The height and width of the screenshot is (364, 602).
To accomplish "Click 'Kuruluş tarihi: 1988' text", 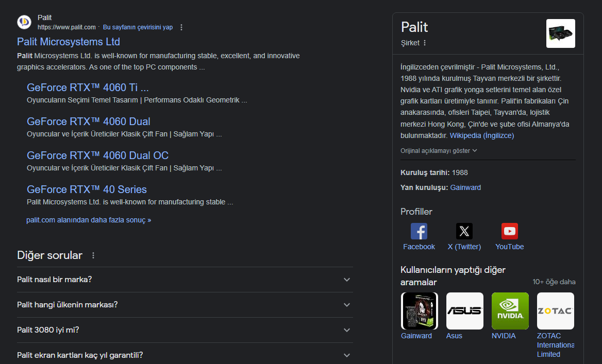I will pyautogui.click(x=434, y=172).
